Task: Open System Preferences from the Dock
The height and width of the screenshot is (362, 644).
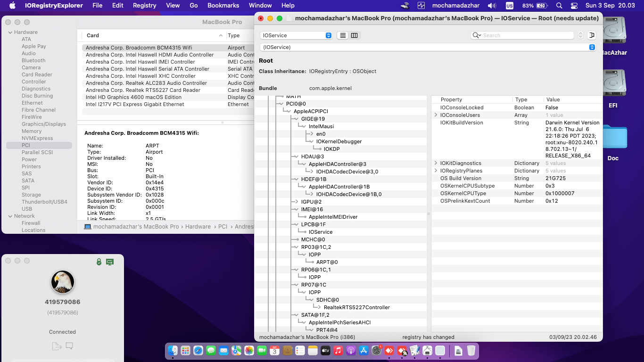Action: 377,351
